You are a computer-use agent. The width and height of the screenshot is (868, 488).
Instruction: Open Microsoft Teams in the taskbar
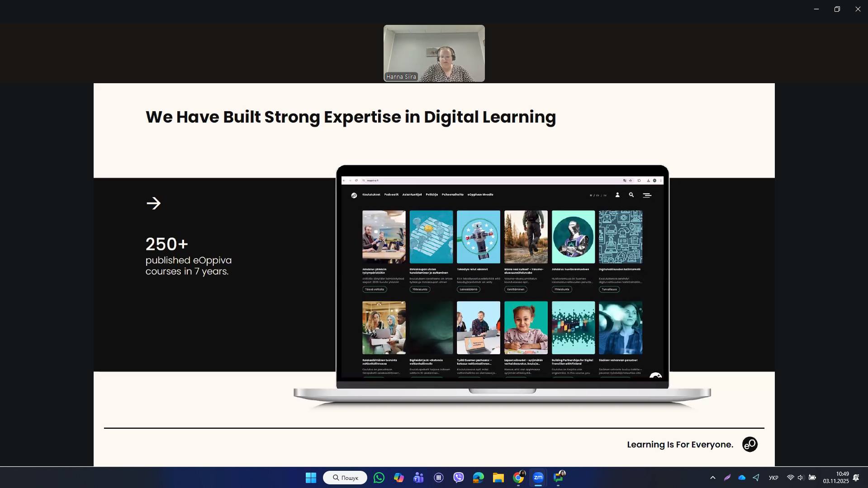(x=418, y=478)
